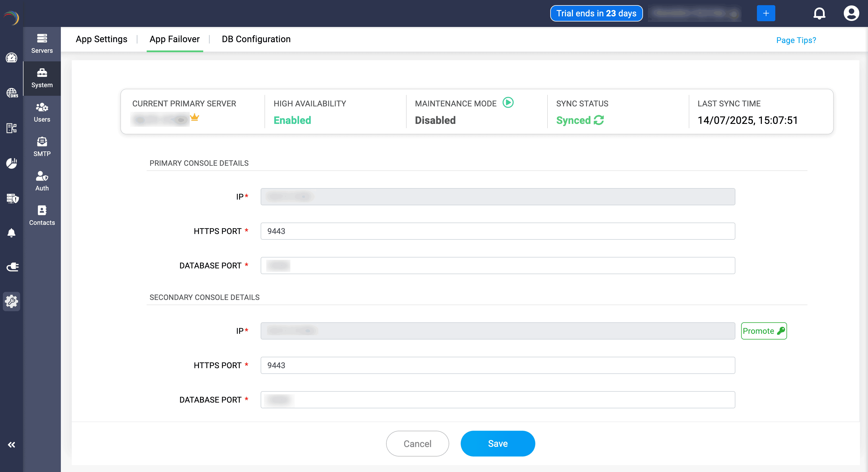The height and width of the screenshot is (472, 868).
Task: Click the primary HTTPS PORT field
Action: coord(497,231)
